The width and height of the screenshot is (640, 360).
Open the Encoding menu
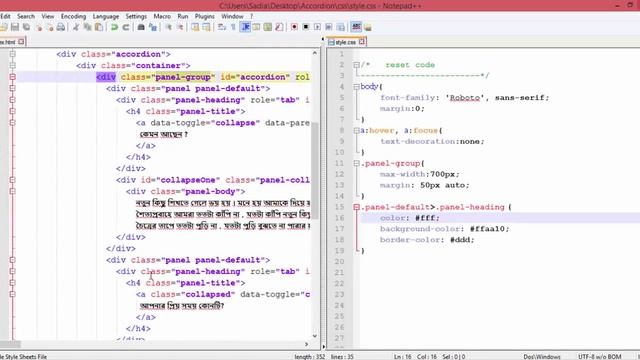coord(73,16)
